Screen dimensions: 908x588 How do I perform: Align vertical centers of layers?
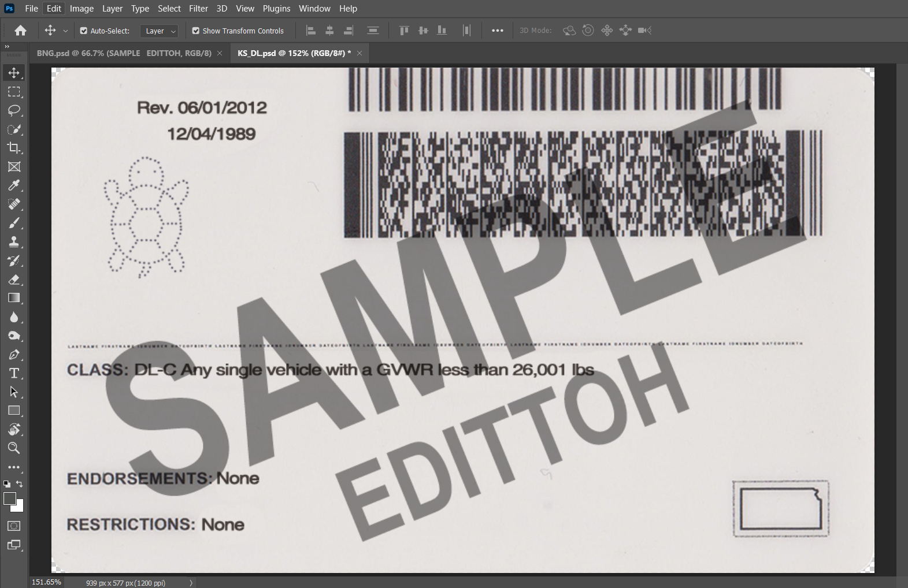pyautogui.click(x=423, y=31)
